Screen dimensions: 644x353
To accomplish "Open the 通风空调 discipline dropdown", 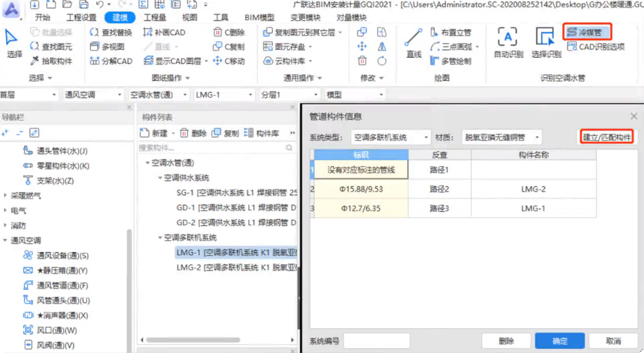I will point(93,95).
